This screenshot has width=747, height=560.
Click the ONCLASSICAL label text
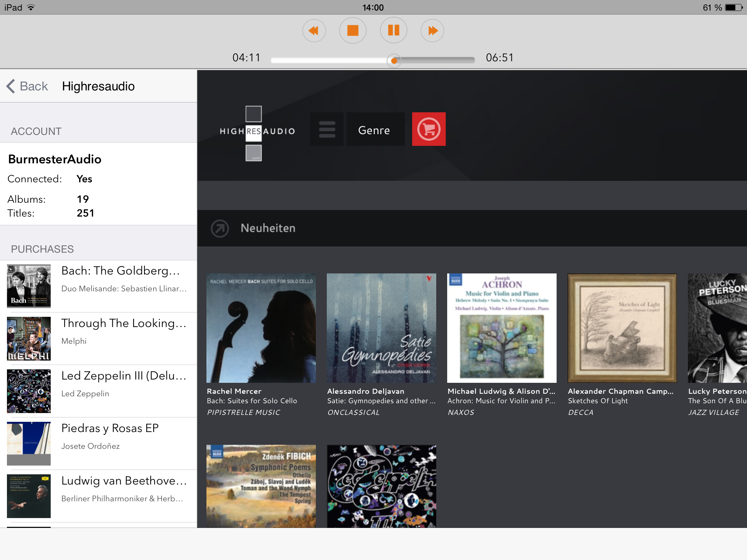353,412
